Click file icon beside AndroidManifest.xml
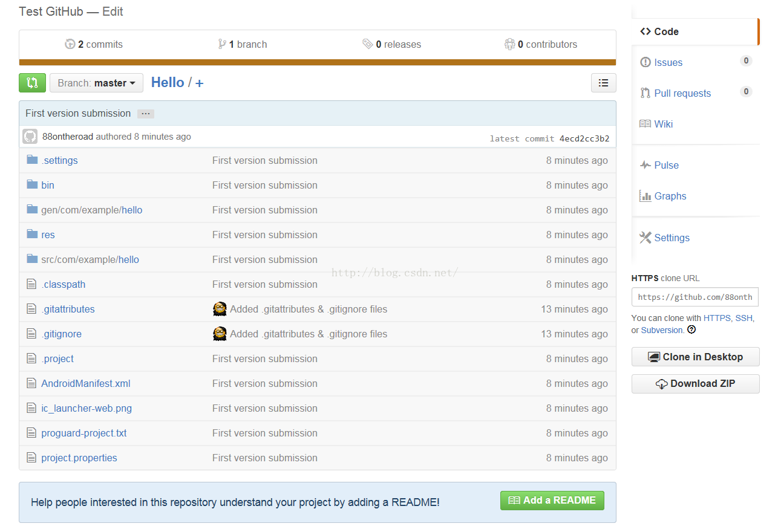778x532 pixels. pyautogui.click(x=32, y=383)
